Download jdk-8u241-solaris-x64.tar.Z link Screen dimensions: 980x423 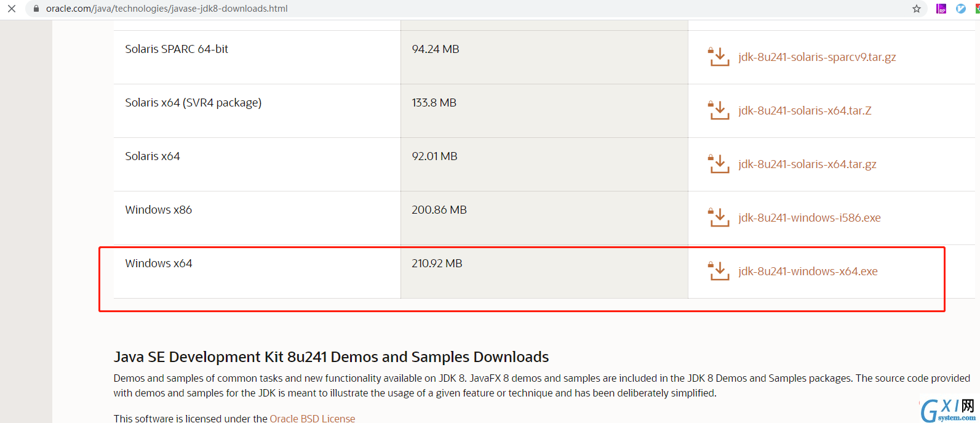tap(805, 111)
